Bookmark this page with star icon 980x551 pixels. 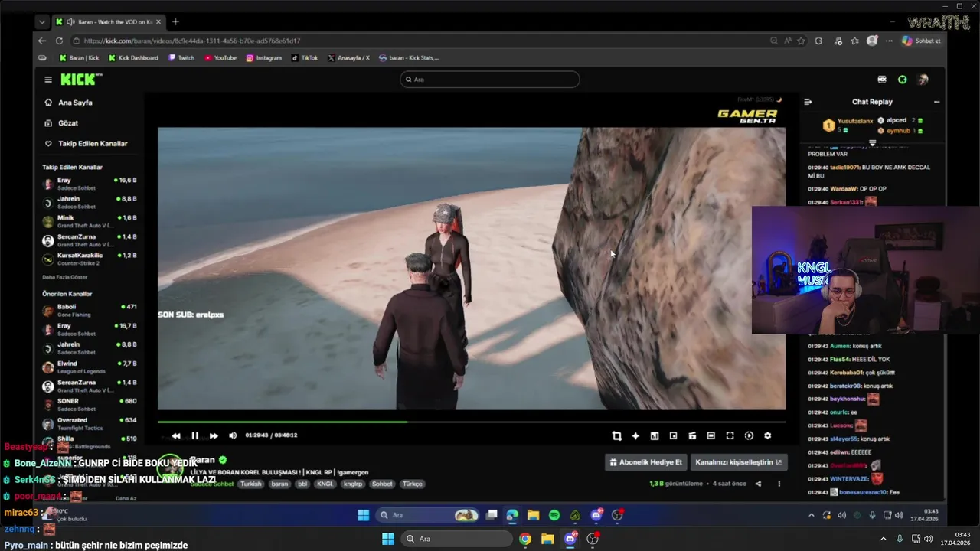(801, 41)
